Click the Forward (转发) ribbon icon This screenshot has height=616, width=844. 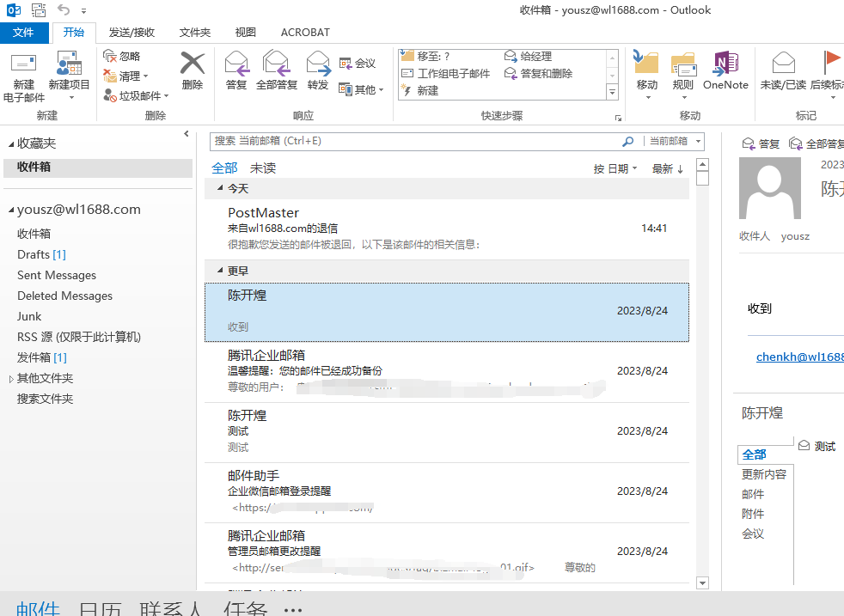point(318,64)
